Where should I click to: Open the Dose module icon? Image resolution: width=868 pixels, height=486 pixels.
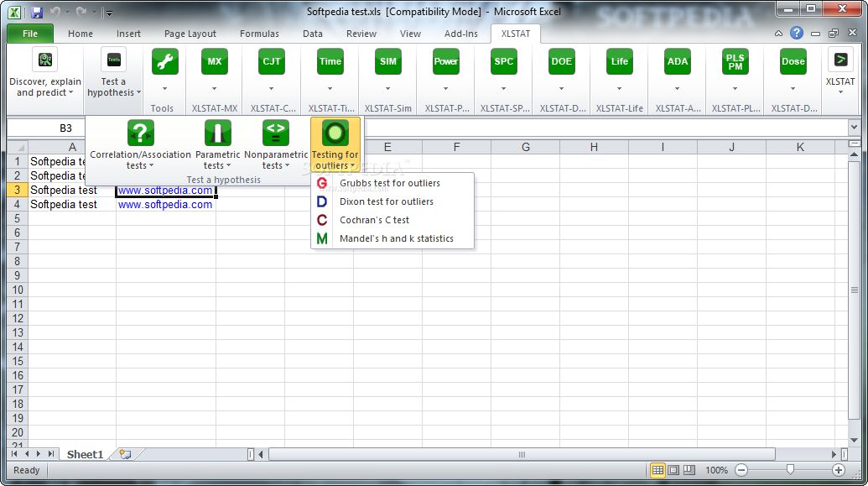pyautogui.click(x=793, y=61)
